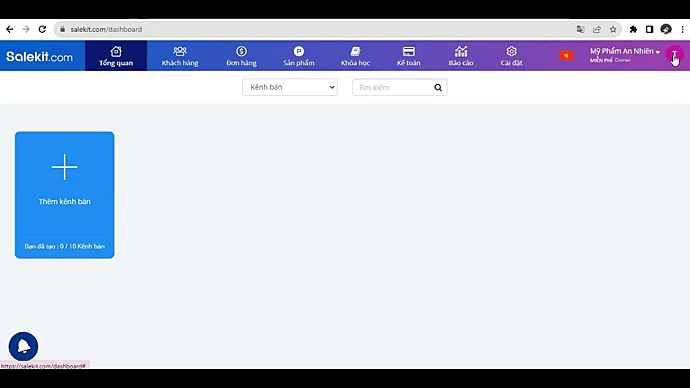Click the Salekit.com logo

40,56
